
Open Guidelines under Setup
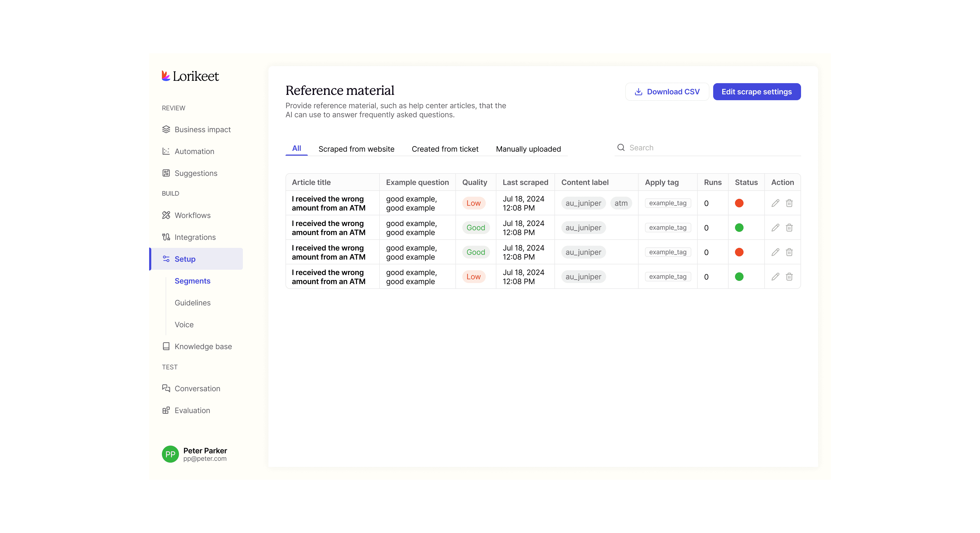click(x=193, y=303)
